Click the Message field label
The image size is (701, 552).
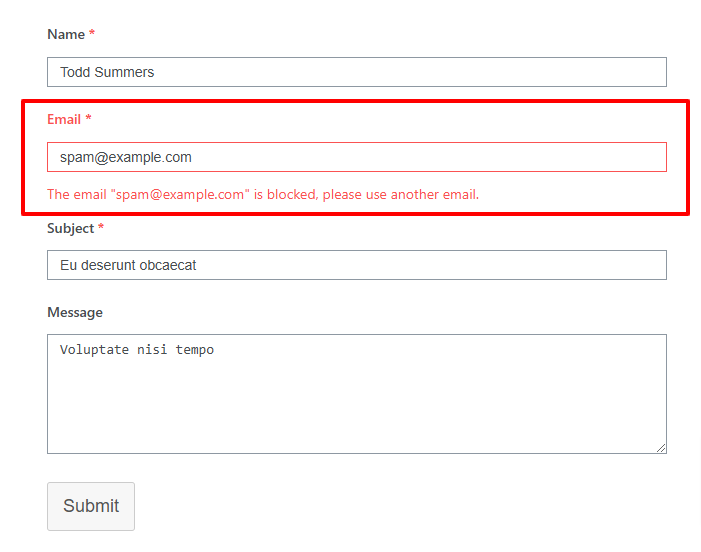click(x=75, y=313)
